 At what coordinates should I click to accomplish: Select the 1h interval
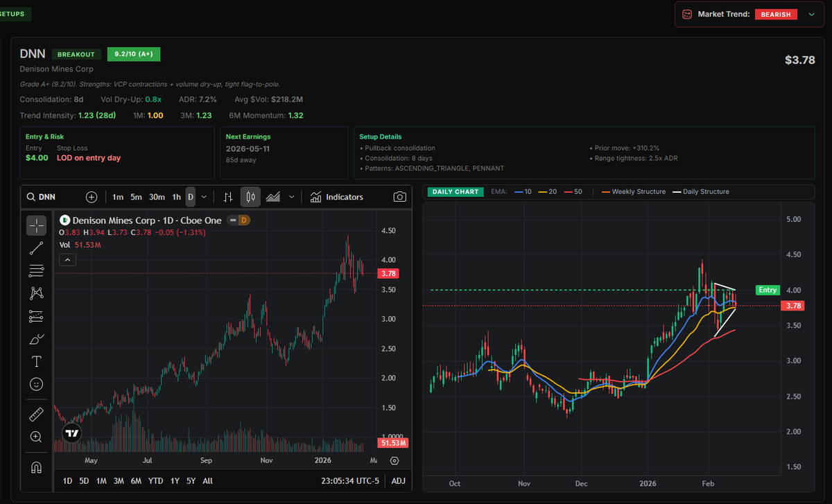tap(177, 197)
